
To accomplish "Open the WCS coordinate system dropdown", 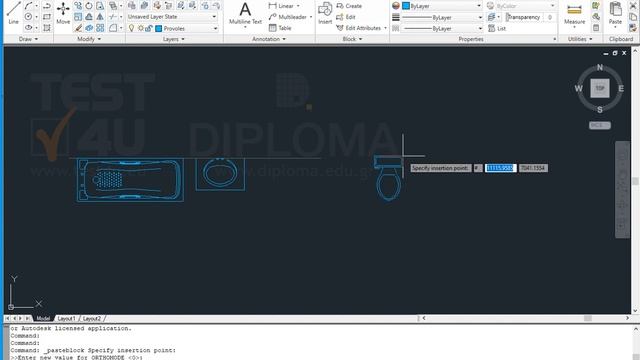I will click(600, 125).
